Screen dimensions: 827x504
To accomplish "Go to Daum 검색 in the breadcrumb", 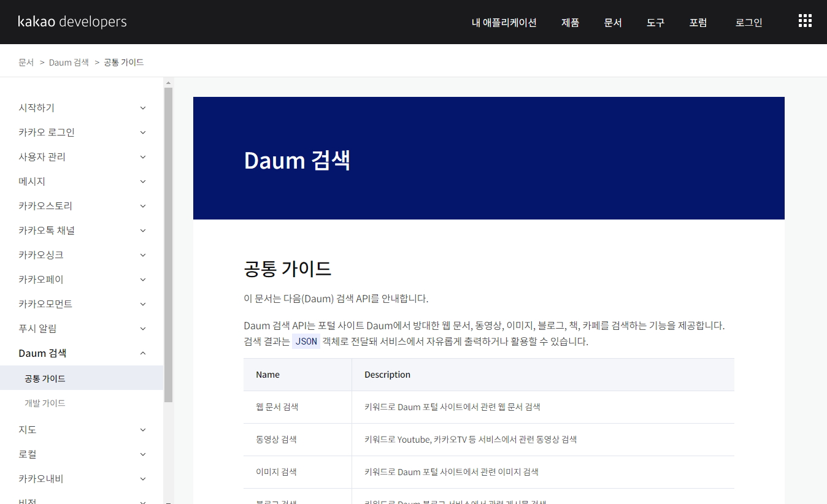I will pyautogui.click(x=69, y=63).
